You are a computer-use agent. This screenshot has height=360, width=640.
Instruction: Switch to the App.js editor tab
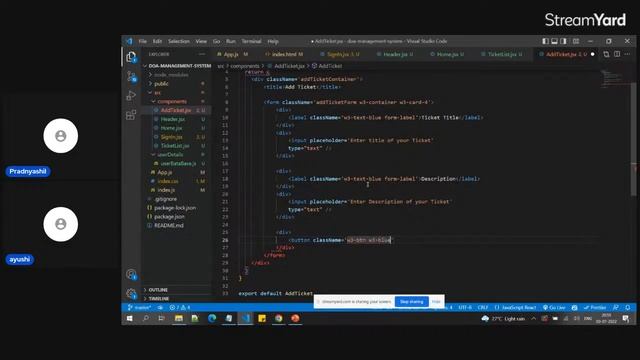pyautogui.click(x=233, y=54)
